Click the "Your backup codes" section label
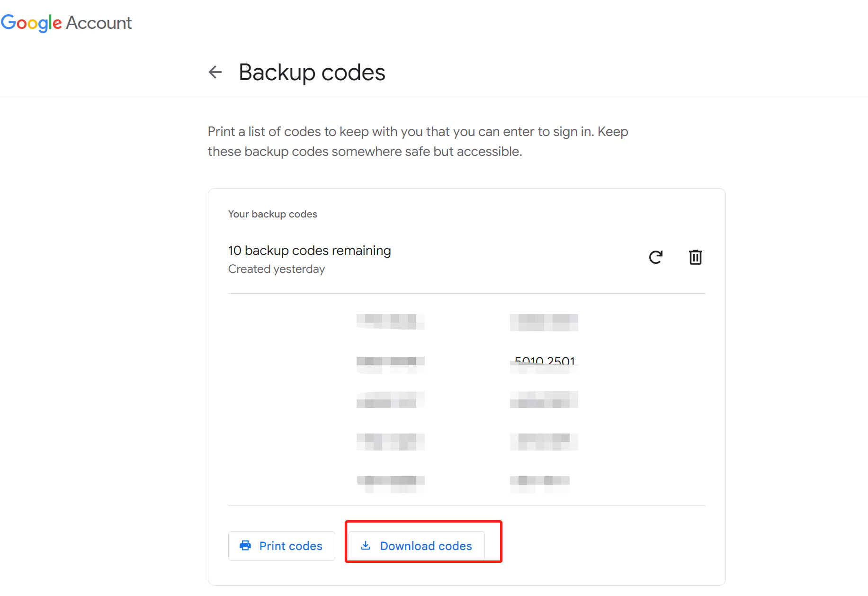The width and height of the screenshot is (868, 596). tap(272, 214)
